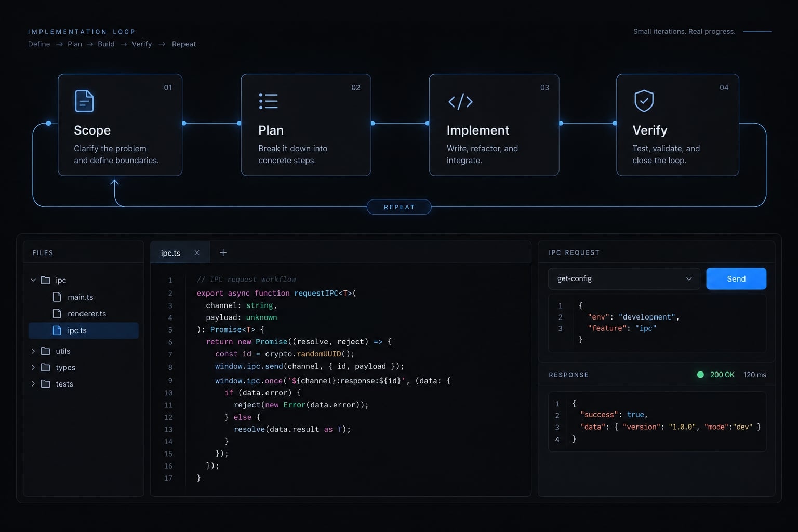
Task: Click the Implement card code brackets icon
Action: point(460,101)
